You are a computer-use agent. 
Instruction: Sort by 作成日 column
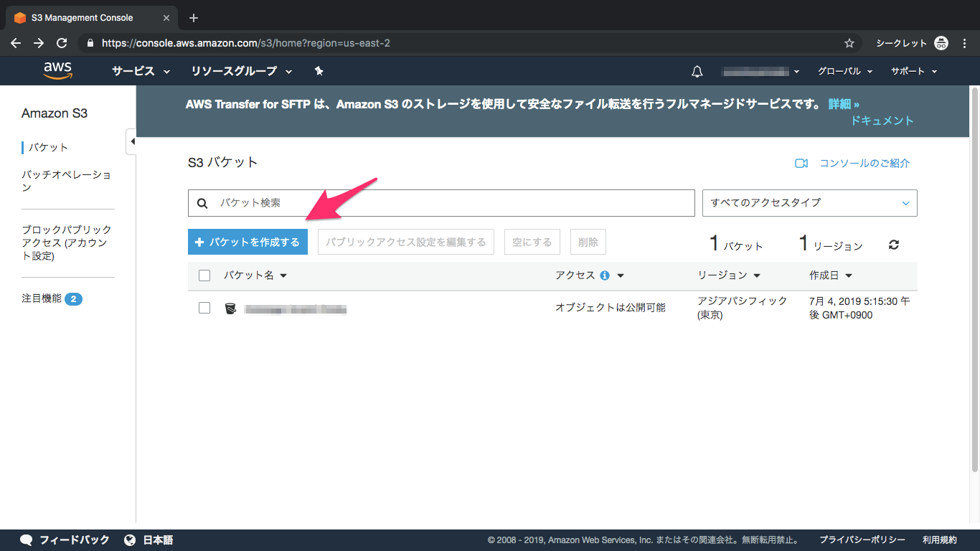click(831, 275)
